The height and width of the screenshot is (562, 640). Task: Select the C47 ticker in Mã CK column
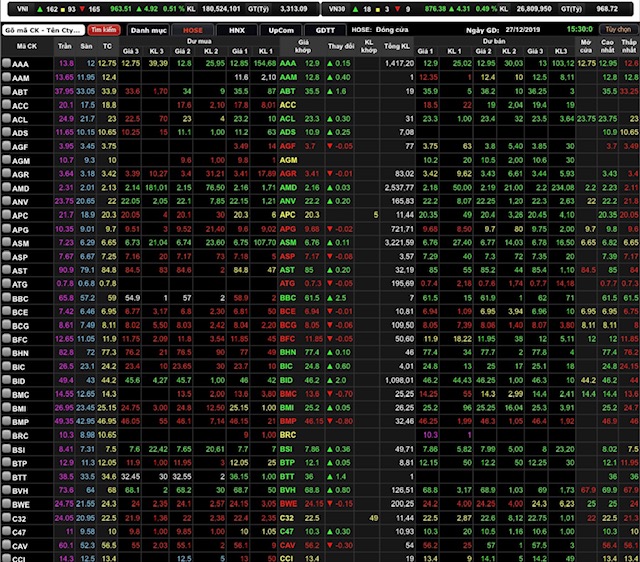point(19,532)
